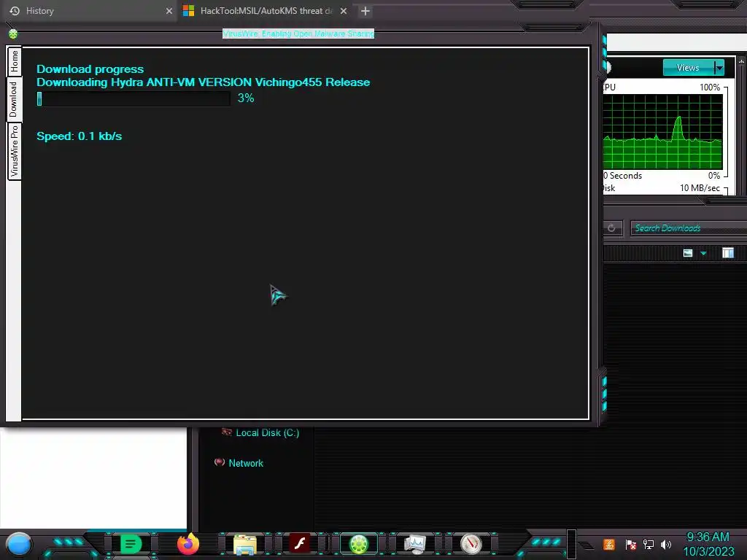Click the Local Disk drive icon
This screenshot has width=747, height=560.
pyautogui.click(x=227, y=432)
